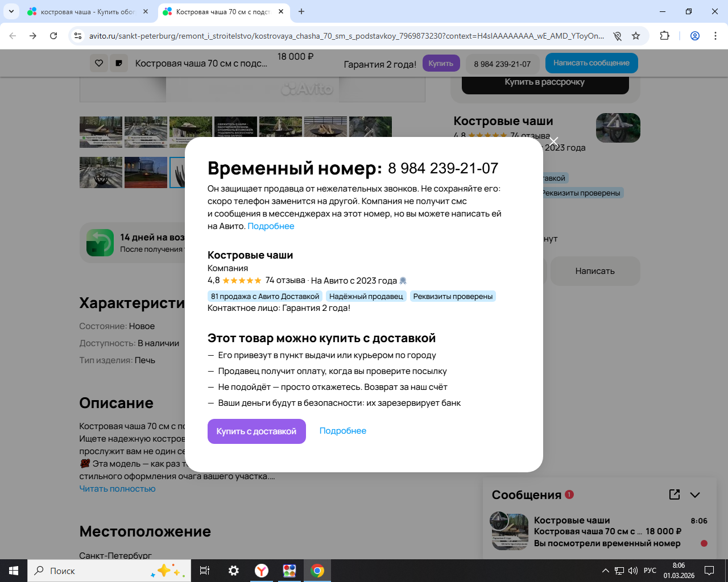728x582 pixels.
Task: Collapse the 'Сообщения' panel chevron
Action: tap(695, 494)
